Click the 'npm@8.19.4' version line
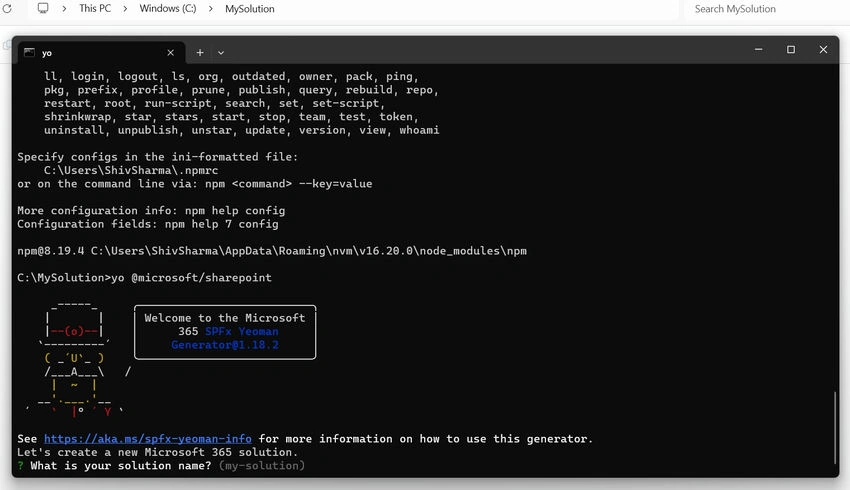Screen dimensions: 850x490 point(272,251)
